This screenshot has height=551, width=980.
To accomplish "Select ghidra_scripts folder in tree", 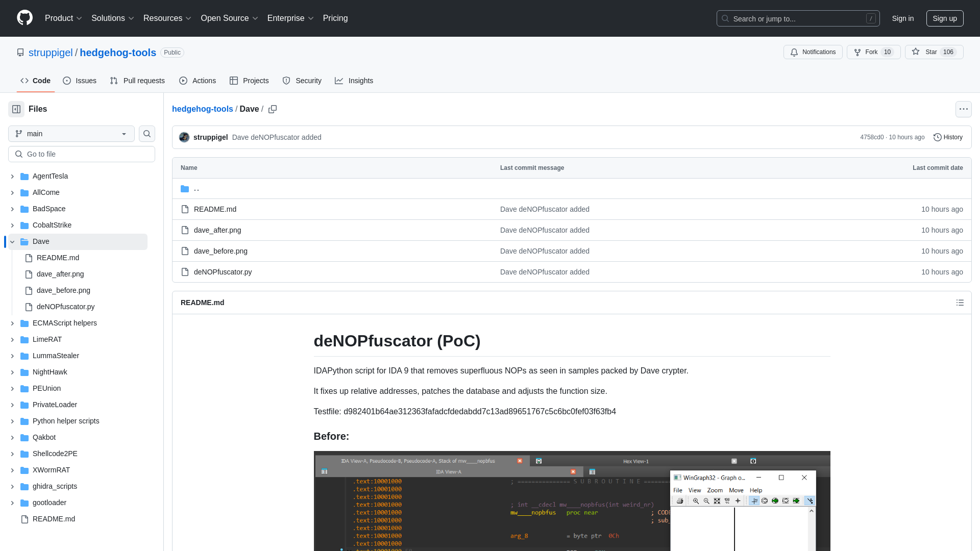I will [x=55, y=487].
